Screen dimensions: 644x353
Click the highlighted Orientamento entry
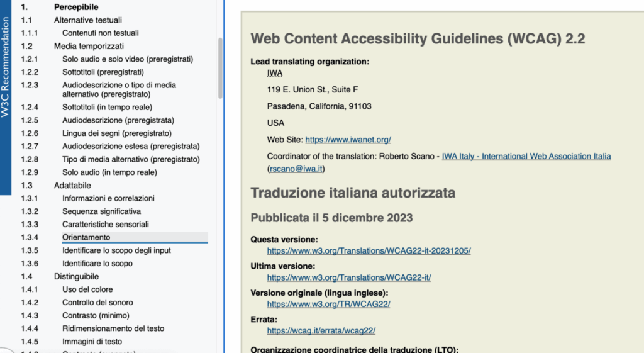click(135, 237)
